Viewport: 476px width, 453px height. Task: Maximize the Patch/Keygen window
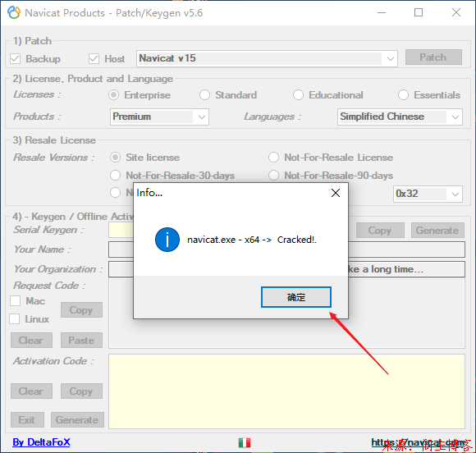click(x=419, y=13)
